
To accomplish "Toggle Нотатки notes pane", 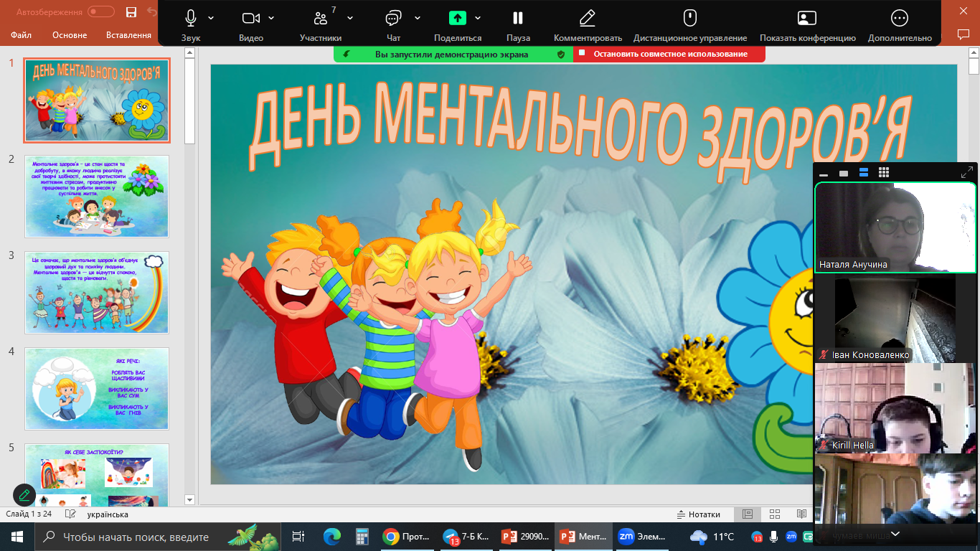I will coord(699,514).
